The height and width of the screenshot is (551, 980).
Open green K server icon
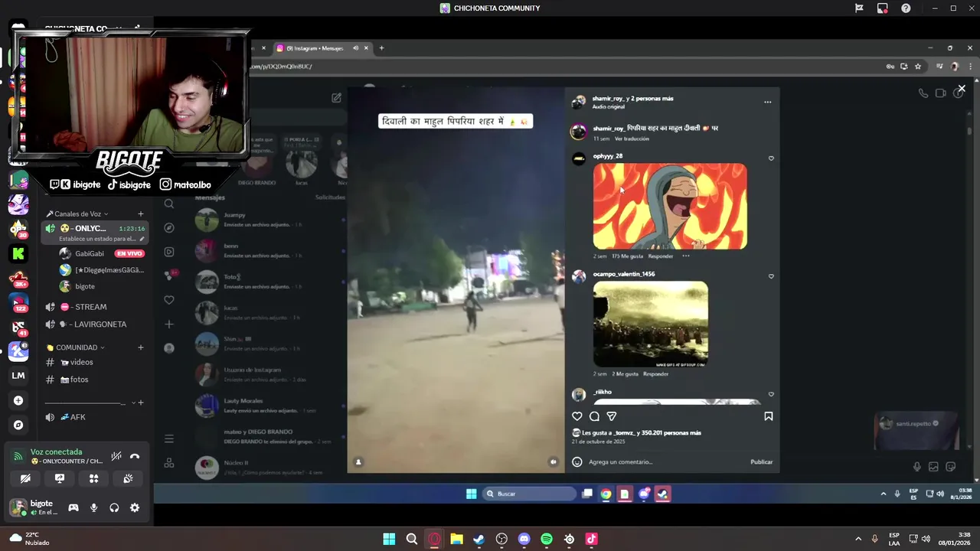pos(18,253)
